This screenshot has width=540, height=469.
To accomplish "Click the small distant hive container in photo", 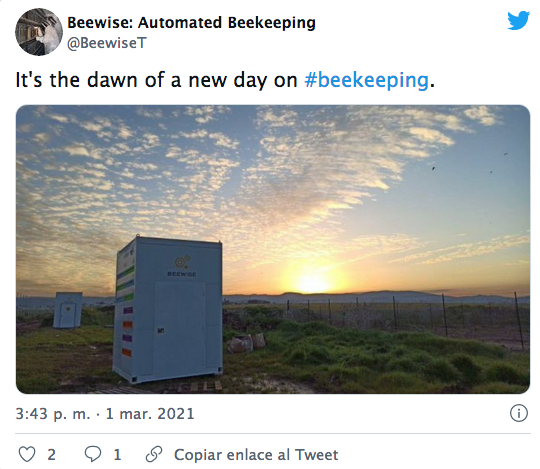I will tap(68, 310).
